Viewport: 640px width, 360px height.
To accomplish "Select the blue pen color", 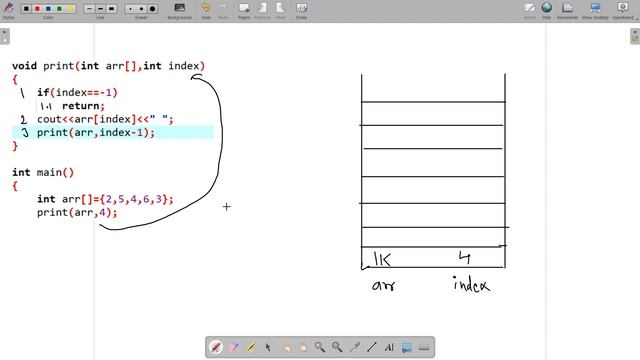I will tap(48, 9).
